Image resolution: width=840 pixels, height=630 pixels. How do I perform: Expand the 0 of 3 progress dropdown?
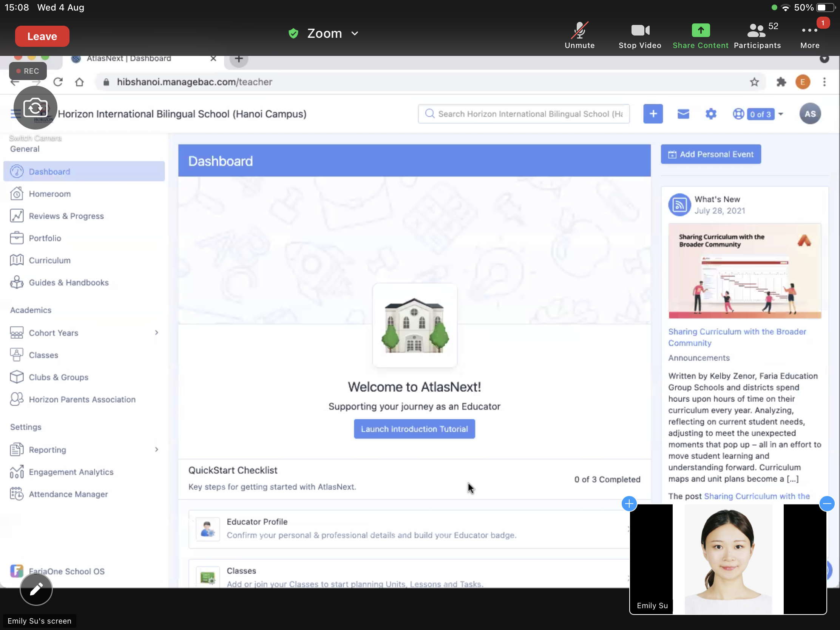pyautogui.click(x=764, y=114)
